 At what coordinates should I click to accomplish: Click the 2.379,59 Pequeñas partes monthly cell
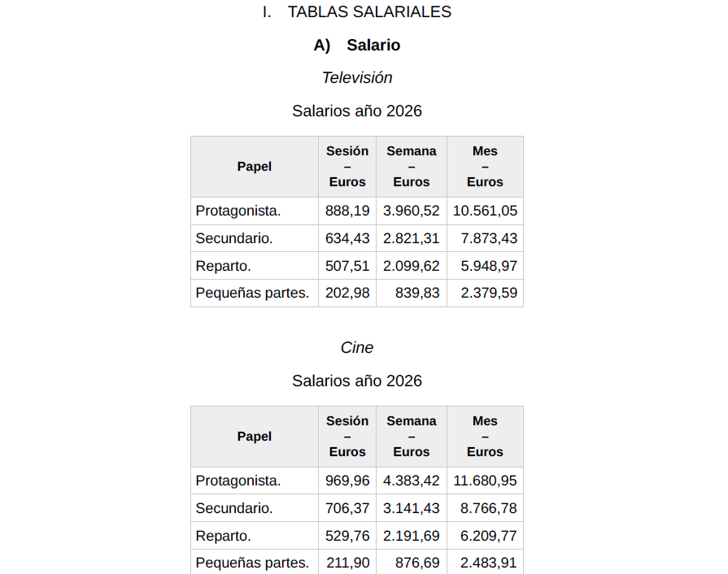click(489, 294)
